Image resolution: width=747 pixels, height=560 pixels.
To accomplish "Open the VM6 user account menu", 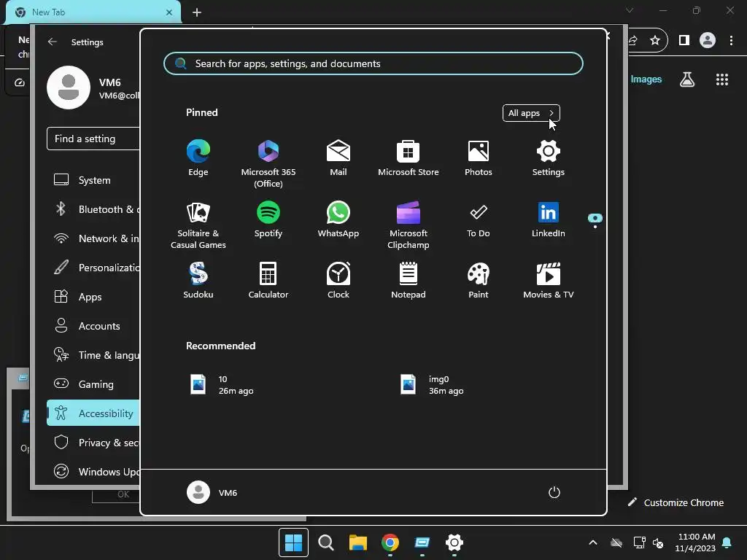I will point(212,492).
